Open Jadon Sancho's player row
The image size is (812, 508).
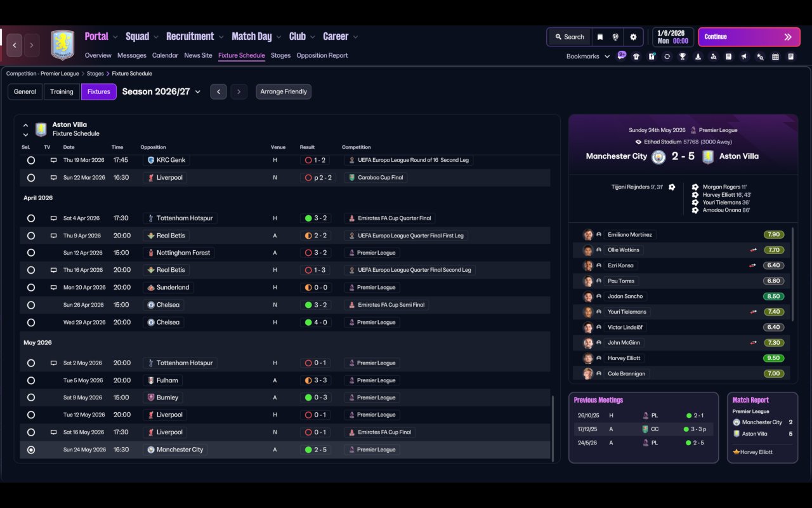pyautogui.click(x=682, y=297)
